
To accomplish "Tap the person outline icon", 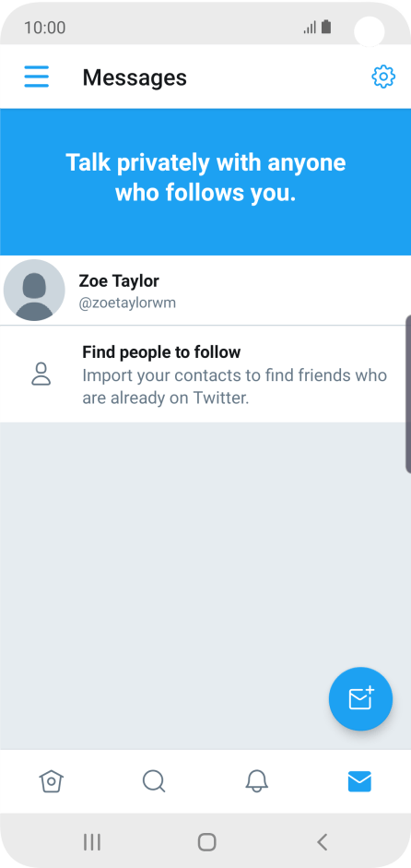I will pyautogui.click(x=41, y=374).
